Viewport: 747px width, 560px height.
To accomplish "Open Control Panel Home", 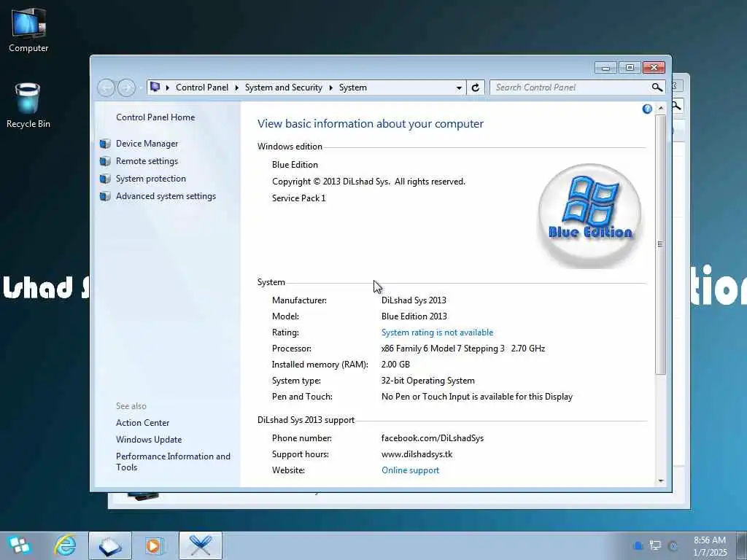I will pyautogui.click(x=155, y=117).
